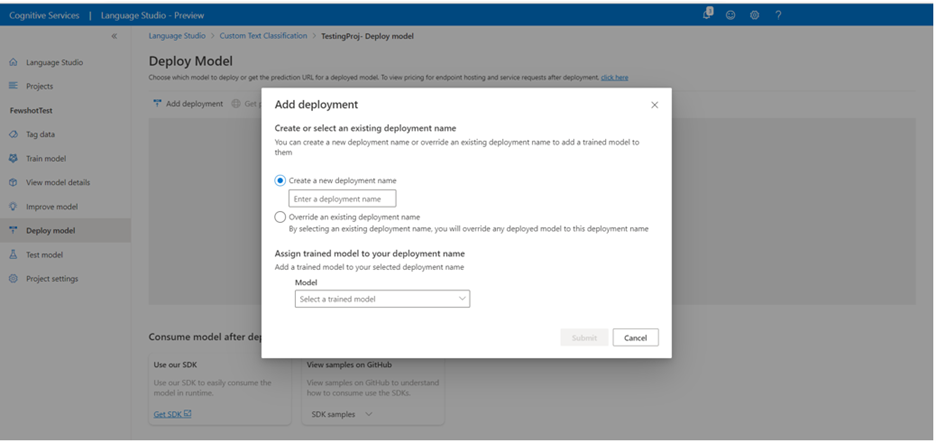This screenshot has height=443, width=936.
Task: Click Add deployment toolbar button
Action: (188, 103)
